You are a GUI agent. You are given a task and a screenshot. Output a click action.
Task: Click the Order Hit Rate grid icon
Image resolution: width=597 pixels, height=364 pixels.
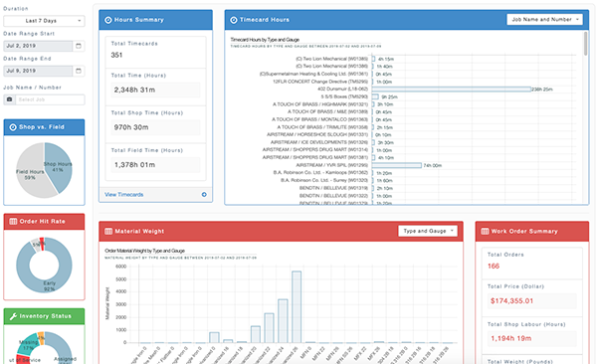tap(13, 221)
